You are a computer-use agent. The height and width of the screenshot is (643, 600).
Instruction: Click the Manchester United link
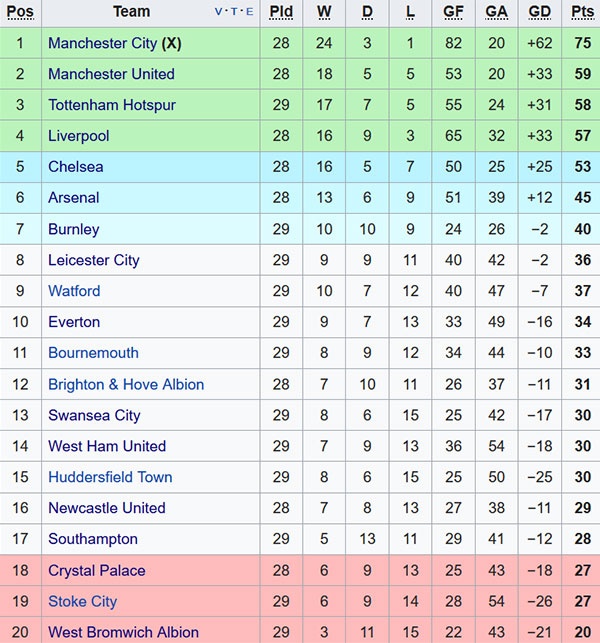tap(111, 74)
